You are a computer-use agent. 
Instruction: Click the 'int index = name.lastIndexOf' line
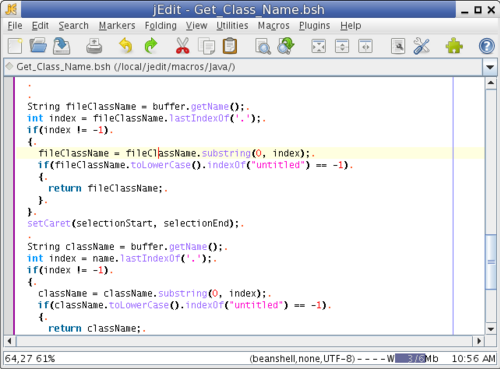(x=122, y=258)
